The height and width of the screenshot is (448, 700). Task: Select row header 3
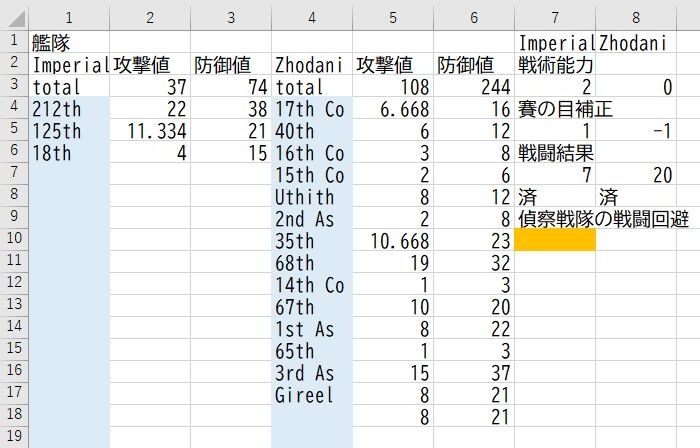(x=14, y=86)
